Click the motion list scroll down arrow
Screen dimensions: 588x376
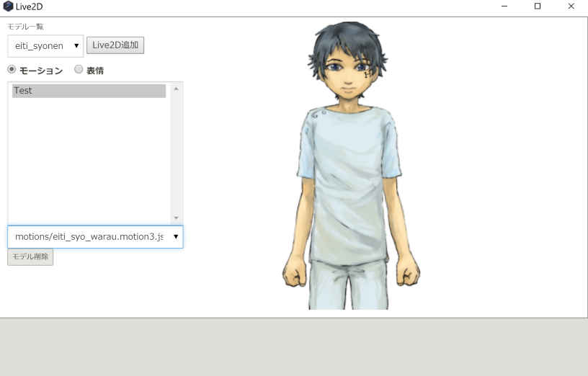coord(177,218)
